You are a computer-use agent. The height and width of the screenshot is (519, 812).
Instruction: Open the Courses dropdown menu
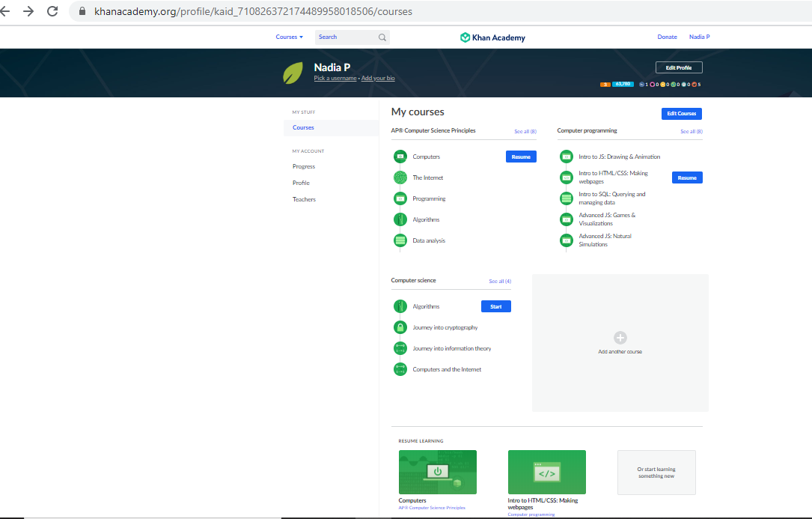290,37
